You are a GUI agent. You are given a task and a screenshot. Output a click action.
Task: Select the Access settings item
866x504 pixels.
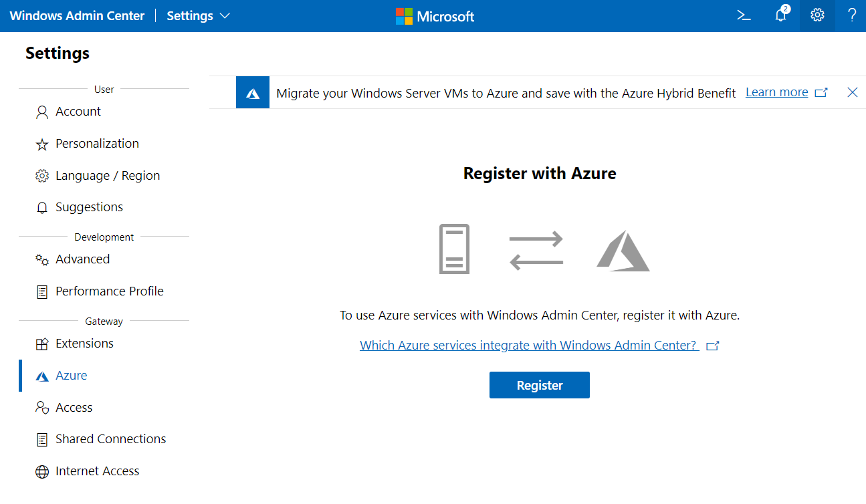74,408
